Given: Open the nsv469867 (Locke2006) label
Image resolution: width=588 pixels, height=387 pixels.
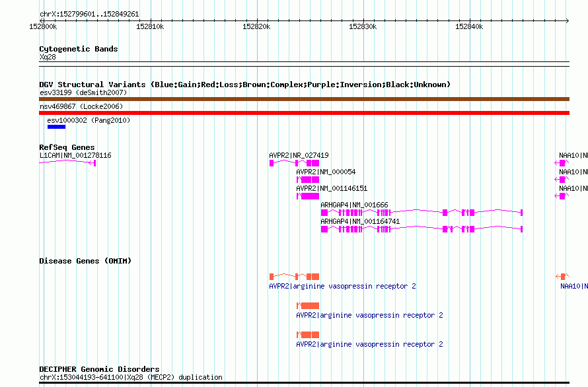Looking at the screenshot, I should point(81,106).
